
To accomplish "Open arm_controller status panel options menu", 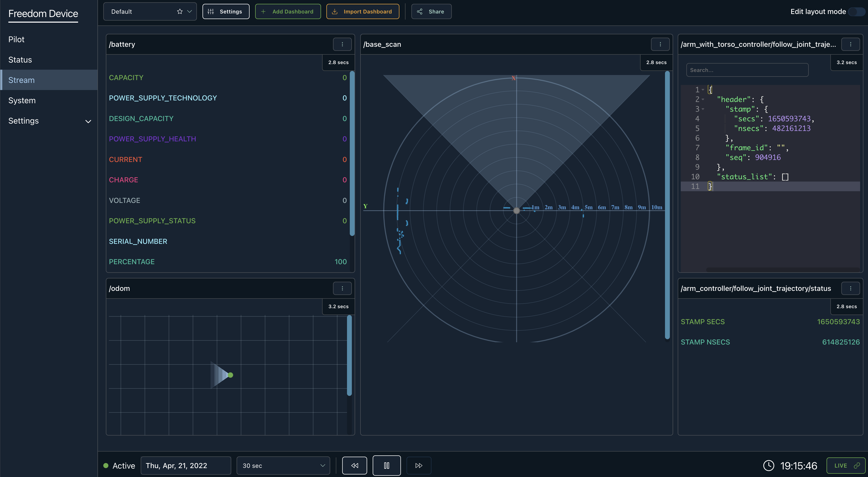I will click(x=850, y=288).
